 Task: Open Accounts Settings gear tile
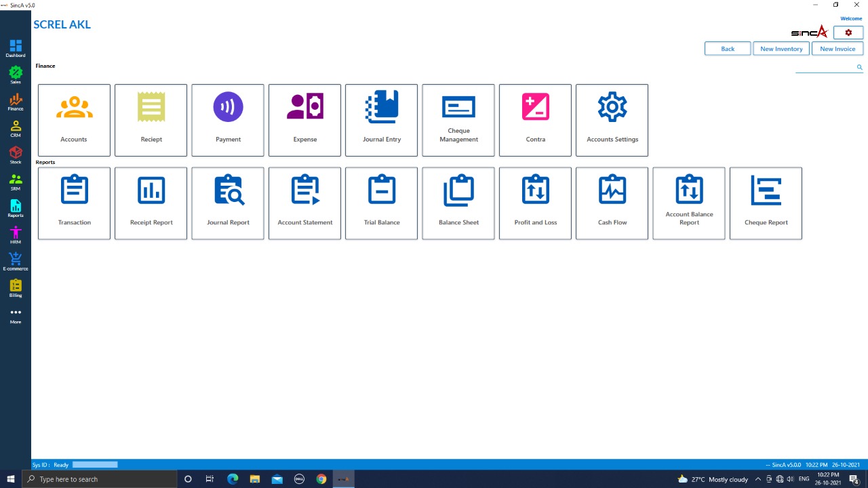pos(612,120)
